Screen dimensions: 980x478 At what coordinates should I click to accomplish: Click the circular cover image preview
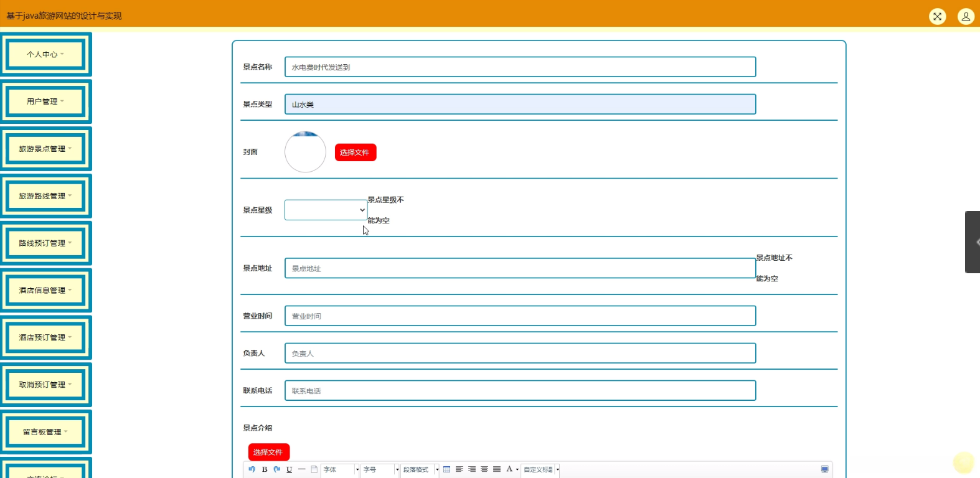point(305,152)
